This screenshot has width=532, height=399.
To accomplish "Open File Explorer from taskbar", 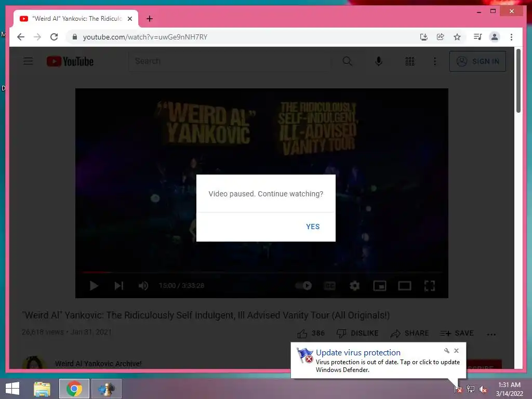I will click(x=42, y=389).
